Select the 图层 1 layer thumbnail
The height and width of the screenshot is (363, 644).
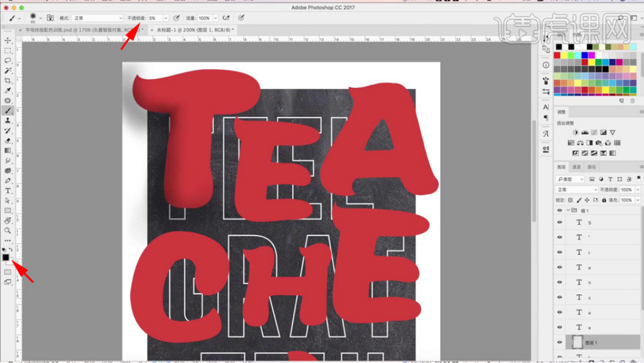pyautogui.click(x=577, y=342)
